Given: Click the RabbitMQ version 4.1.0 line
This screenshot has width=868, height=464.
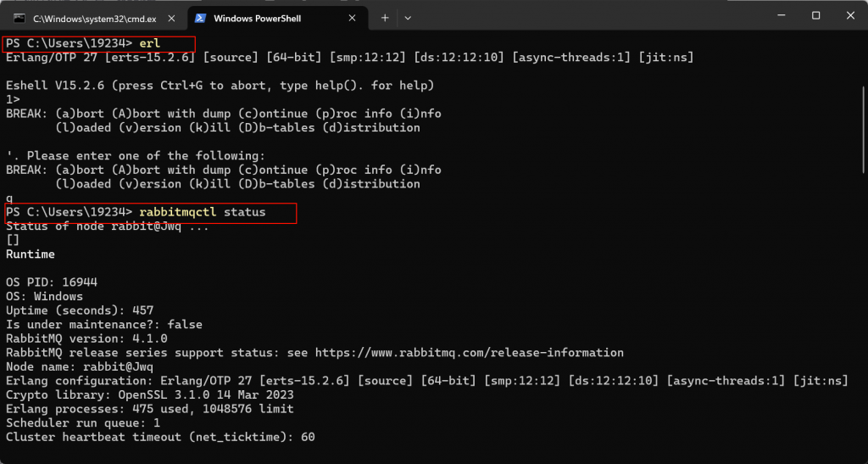Looking at the screenshot, I should (x=86, y=338).
